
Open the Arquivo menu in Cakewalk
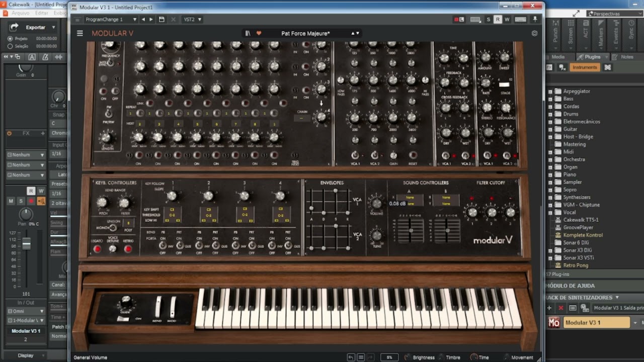[21, 13]
